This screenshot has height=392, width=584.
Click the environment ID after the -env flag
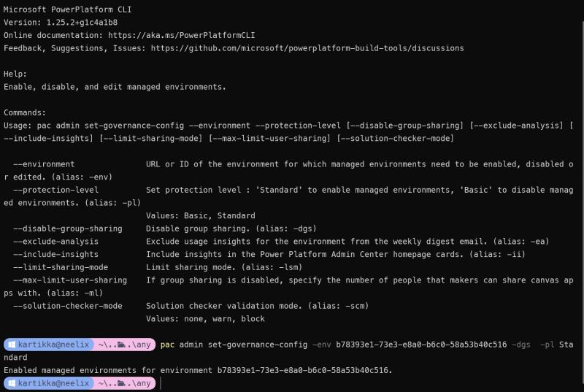coord(421,345)
